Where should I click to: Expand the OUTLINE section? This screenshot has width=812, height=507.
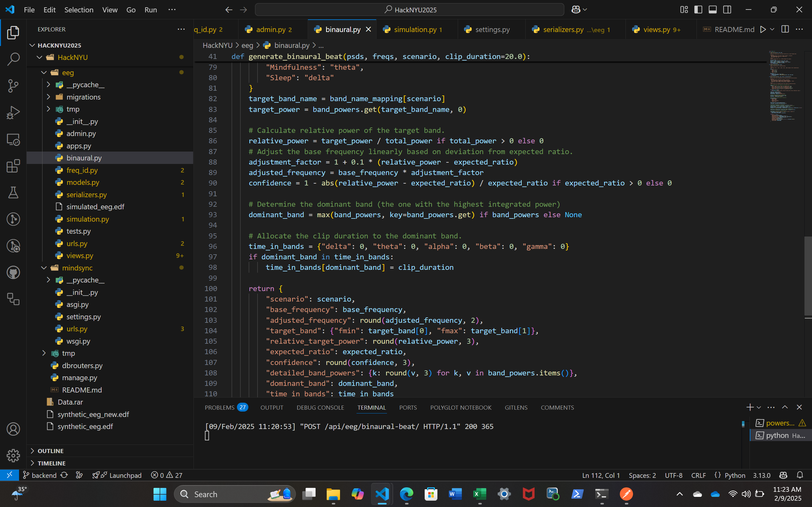pos(50,451)
